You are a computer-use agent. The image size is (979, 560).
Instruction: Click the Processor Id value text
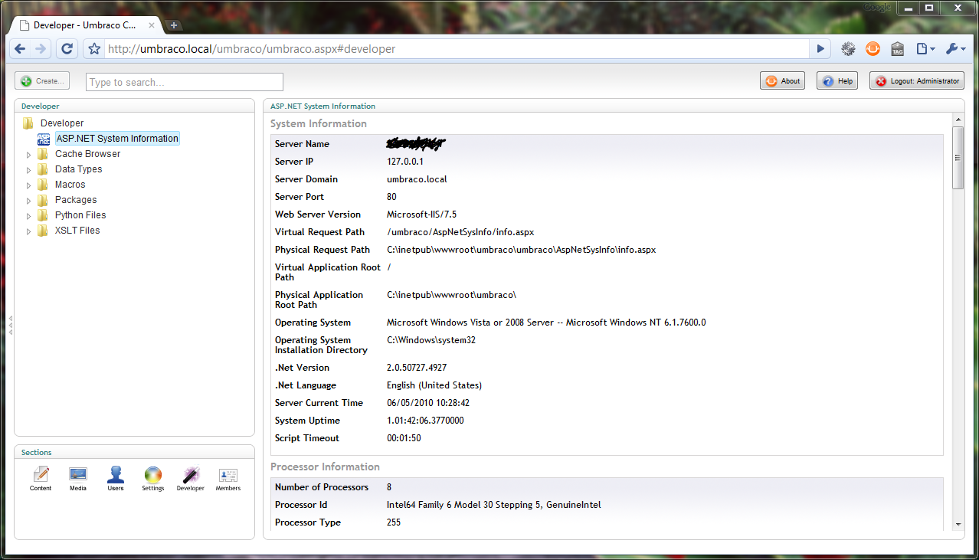(x=494, y=505)
